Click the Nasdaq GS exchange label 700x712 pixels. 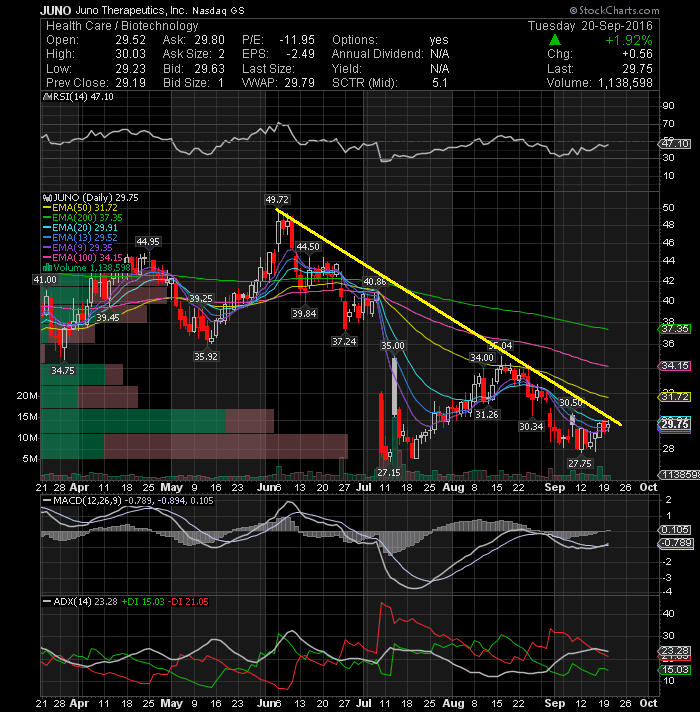(x=218, y=11)
